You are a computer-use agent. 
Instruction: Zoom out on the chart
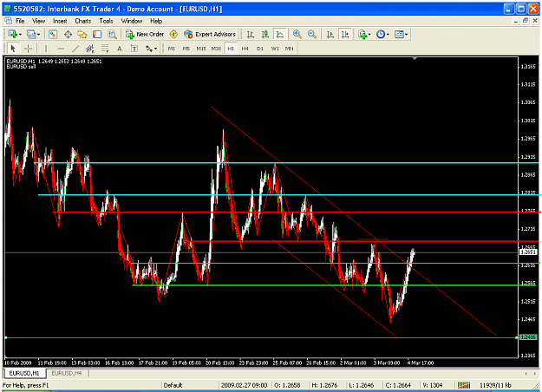[x=312, y=34]
